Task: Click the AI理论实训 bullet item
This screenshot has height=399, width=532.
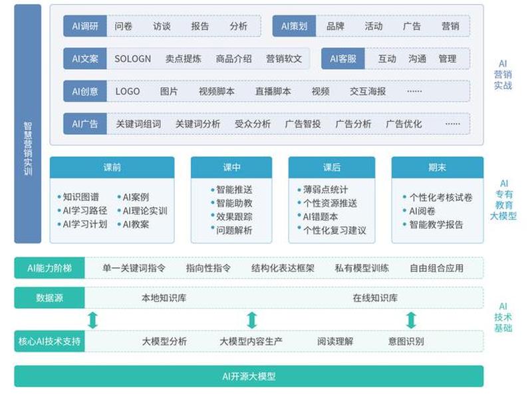Action: (142, 211)
